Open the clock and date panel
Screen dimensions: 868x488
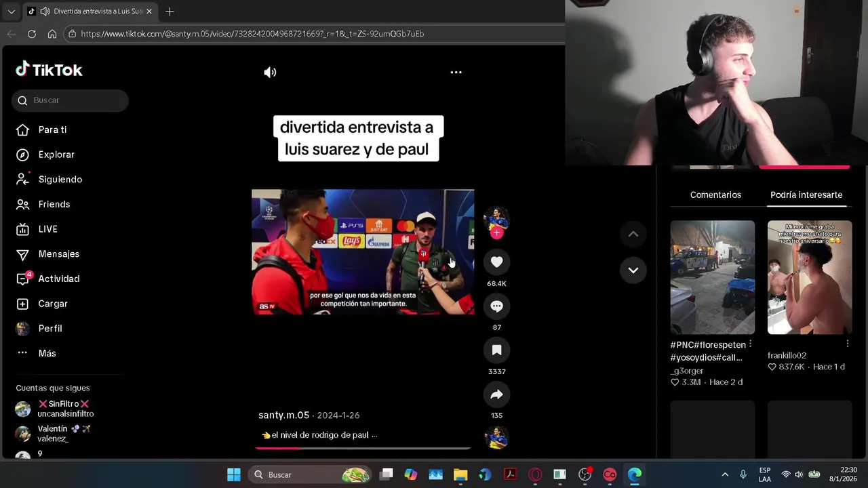click(844, 474)
